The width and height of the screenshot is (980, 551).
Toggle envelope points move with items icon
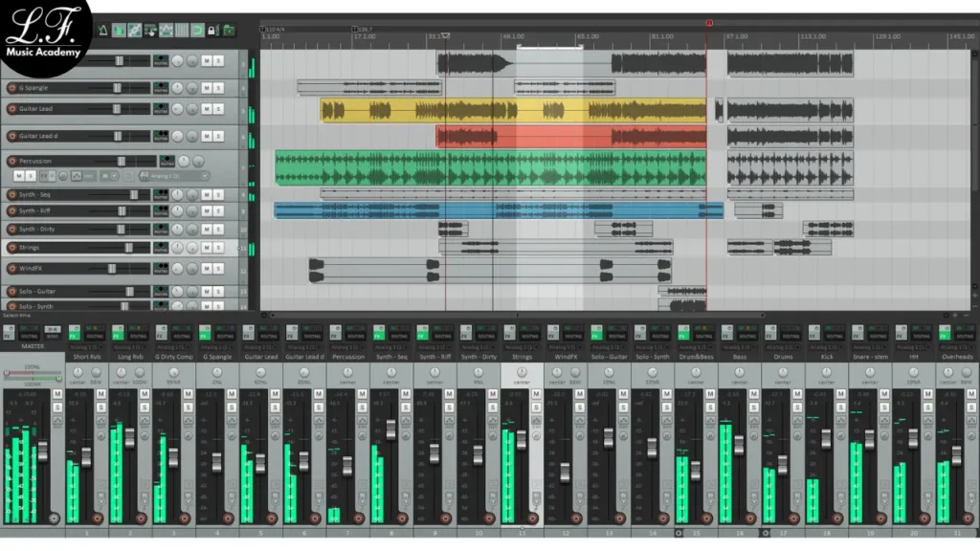[151, 29]
